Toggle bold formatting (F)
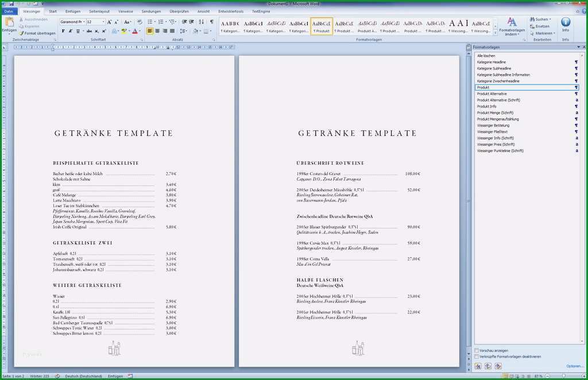This screenshot has height=380, width=588. point(63,31)
